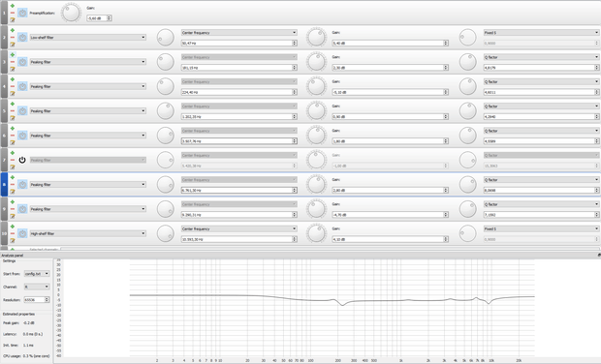
Task: Disable the peaking filter in row 4
Action: click(x=22, y=86)
